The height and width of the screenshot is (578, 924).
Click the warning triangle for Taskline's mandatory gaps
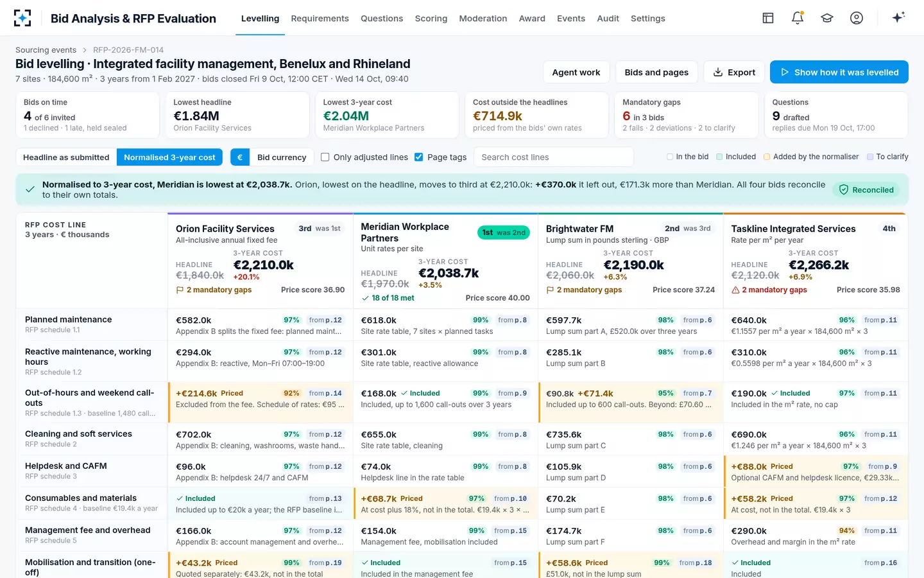tap(735, 290)
